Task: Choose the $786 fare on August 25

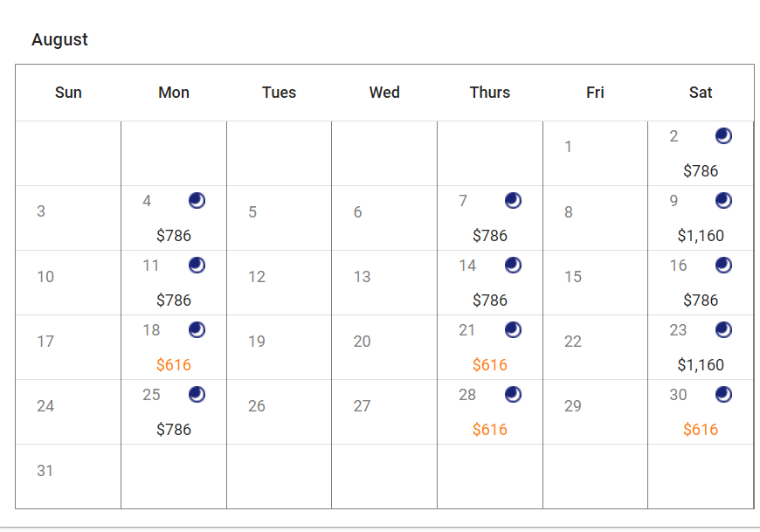Action: [174, 429]
